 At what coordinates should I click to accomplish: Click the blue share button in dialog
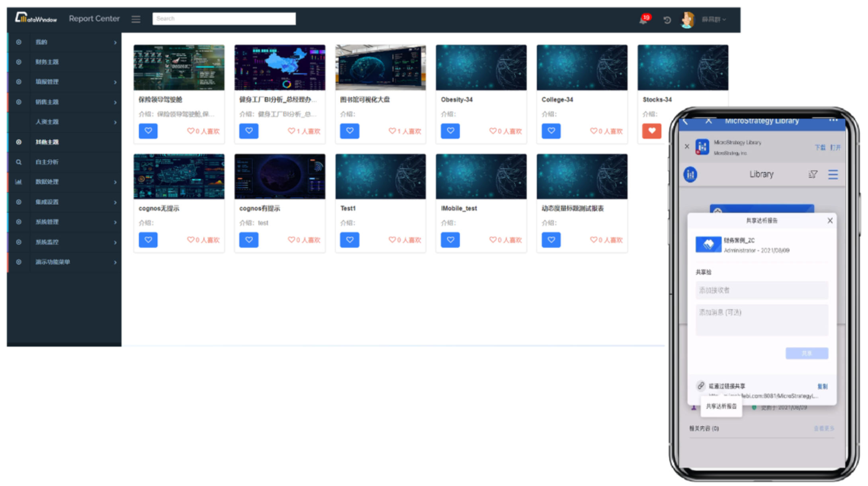pos(807,353)
